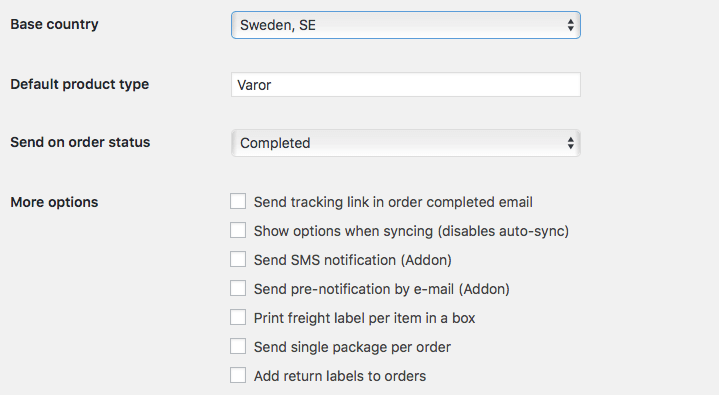Image resolution: width=719 pixels, height=395 pixels.
Task: Check Print freight label per item box
Action: click(238, 317)
